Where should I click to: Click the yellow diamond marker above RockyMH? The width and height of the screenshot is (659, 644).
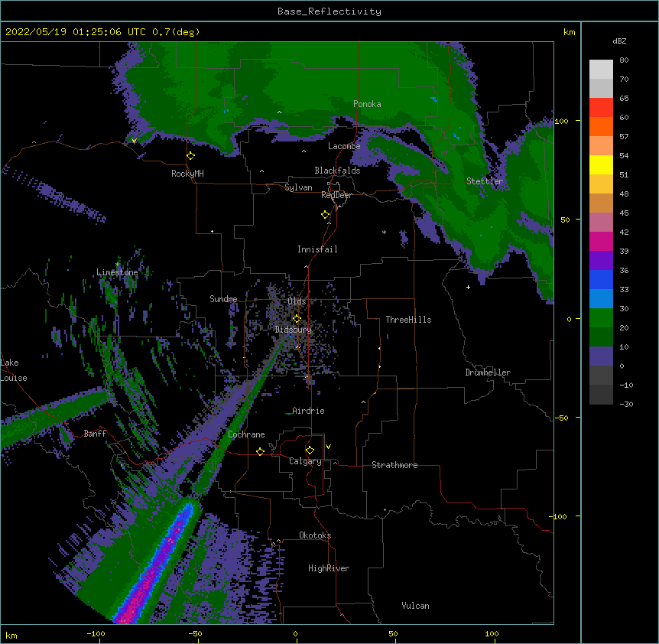coord(191,156)
